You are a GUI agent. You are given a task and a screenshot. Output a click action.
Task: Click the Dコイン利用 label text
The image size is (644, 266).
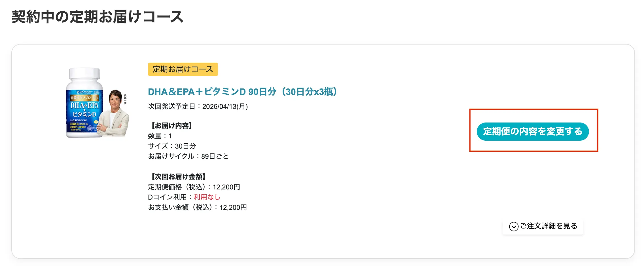(x=167, y=197)
